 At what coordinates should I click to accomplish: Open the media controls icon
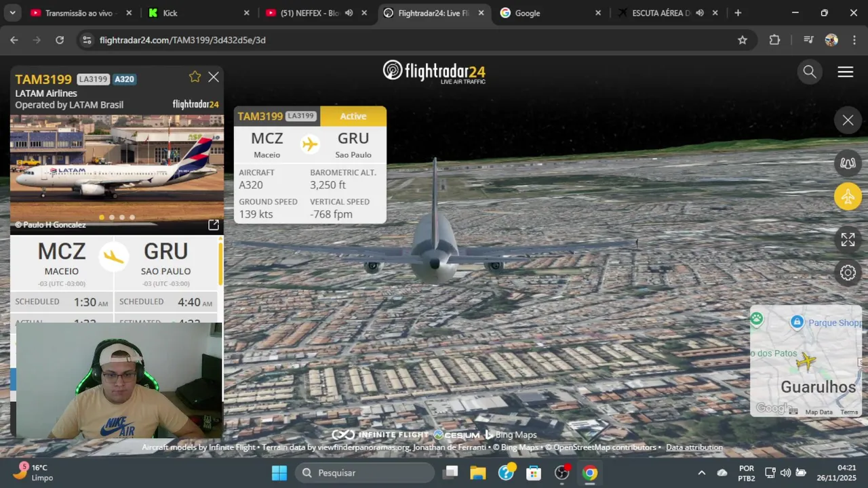coord(808,40)
